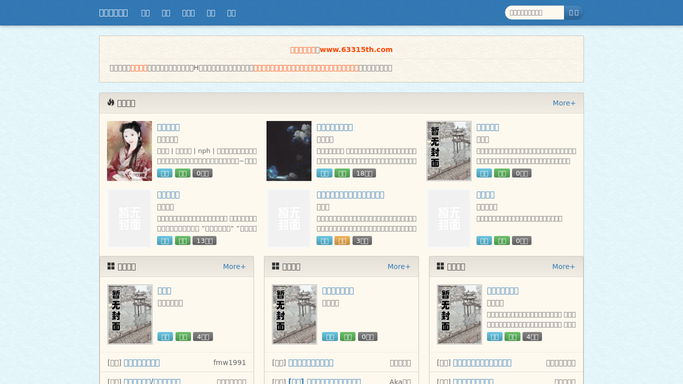Open the pavilion cover thumbnail in the fmw1991 panel
Screen dimensions: 683x384
click(130, 314)
